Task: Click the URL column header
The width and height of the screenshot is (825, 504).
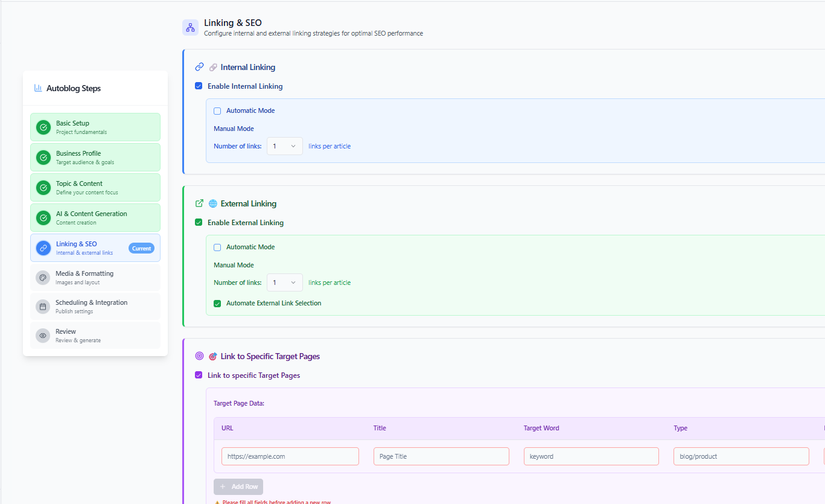Action: pyautogui.click(x=228, y=428)
